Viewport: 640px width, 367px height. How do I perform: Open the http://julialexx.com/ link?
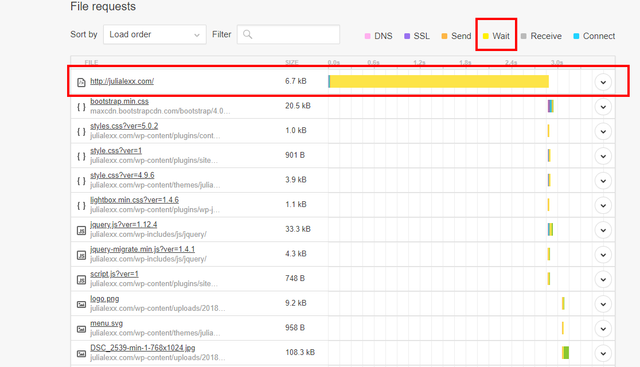[122, 81]
